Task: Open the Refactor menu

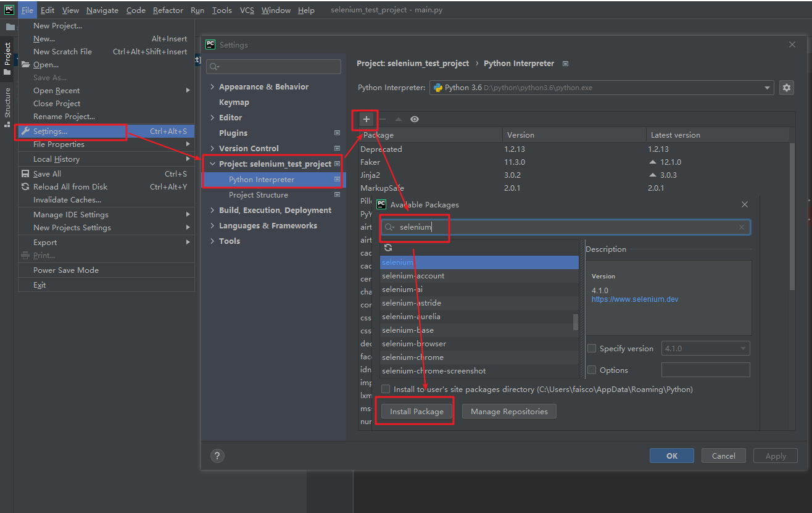Action: point(168,10)
